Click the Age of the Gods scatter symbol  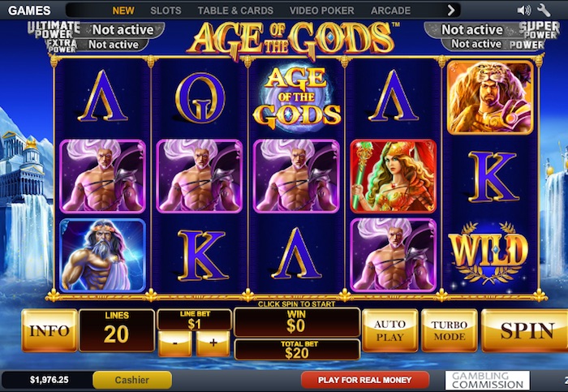[x=297, y=97]
